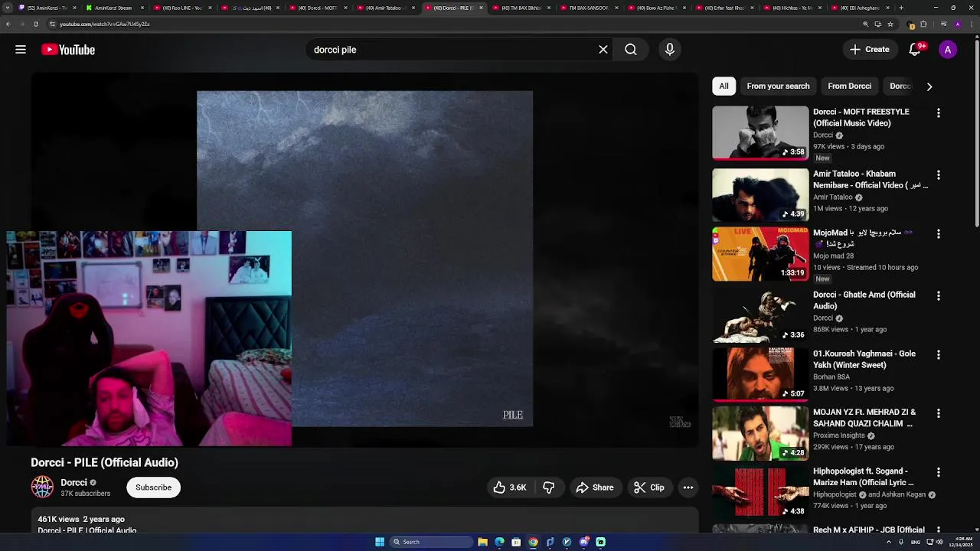This screenshot has width=980, height=551.
Task: Switch to Google Chrome on taskbar
Action: (533, 542)
